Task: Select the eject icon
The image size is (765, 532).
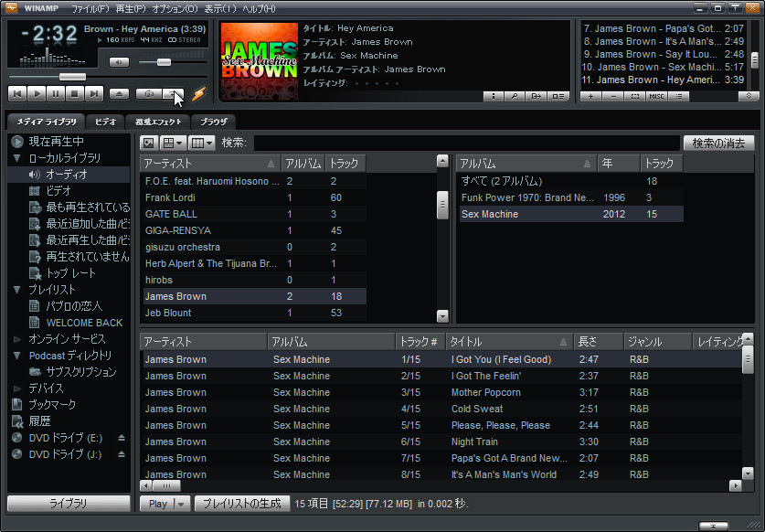Action: (x=119, y=94)
